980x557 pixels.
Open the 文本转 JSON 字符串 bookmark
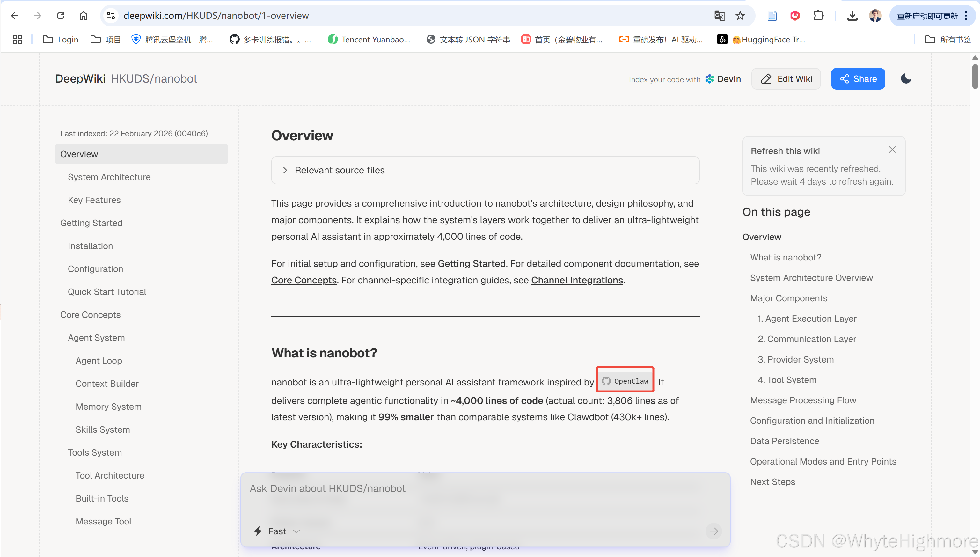tap(468, 40)
